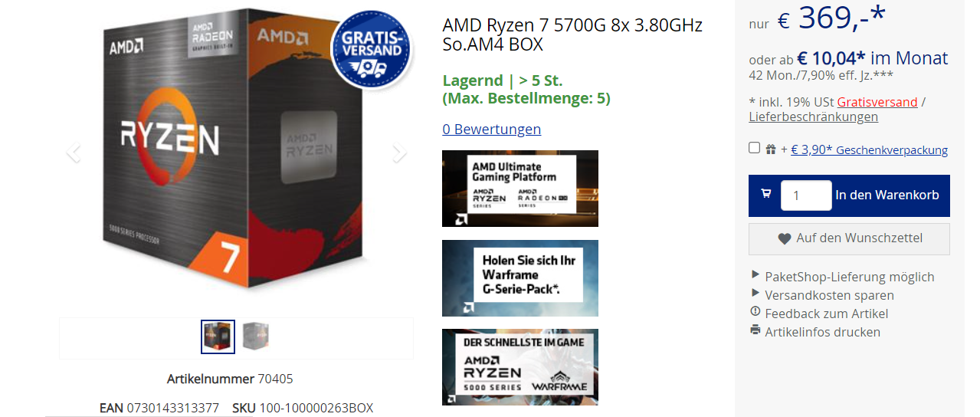Show the previous product image arrow
980x417 pixels.
[73, 153]
